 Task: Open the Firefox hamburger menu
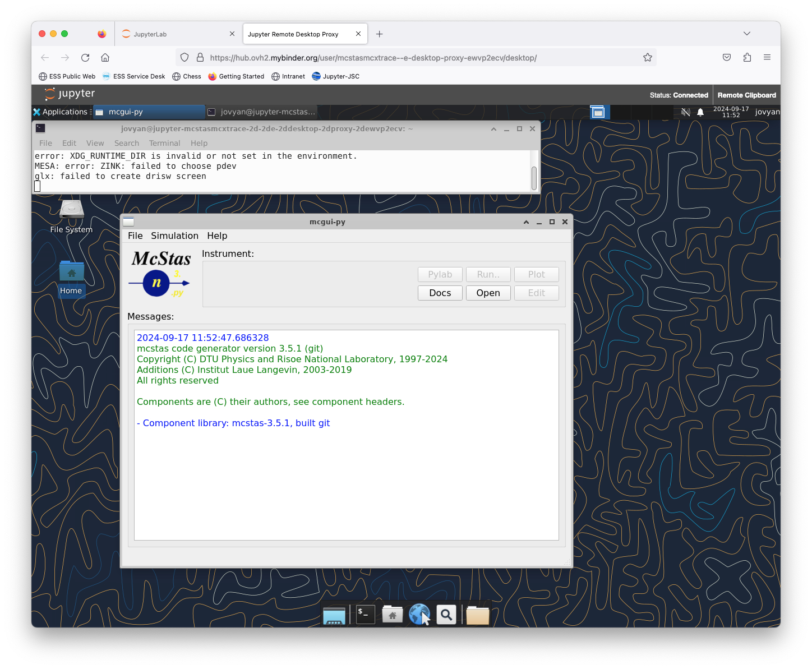(x=767, y=57)
